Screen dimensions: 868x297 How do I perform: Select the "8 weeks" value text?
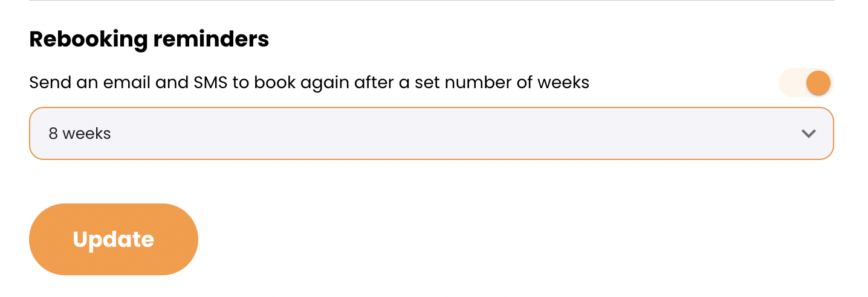[80, 133]
